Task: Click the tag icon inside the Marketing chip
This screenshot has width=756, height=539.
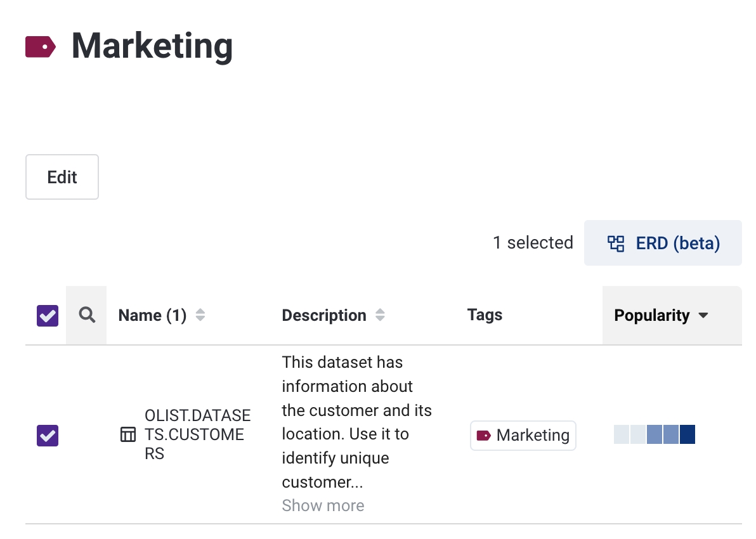Action: pos(484,435)
